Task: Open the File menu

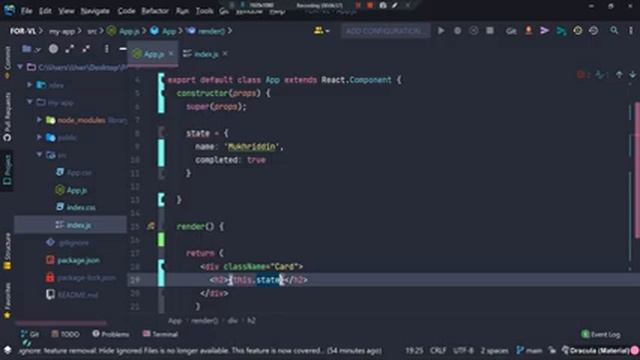Action: point(27,11)
